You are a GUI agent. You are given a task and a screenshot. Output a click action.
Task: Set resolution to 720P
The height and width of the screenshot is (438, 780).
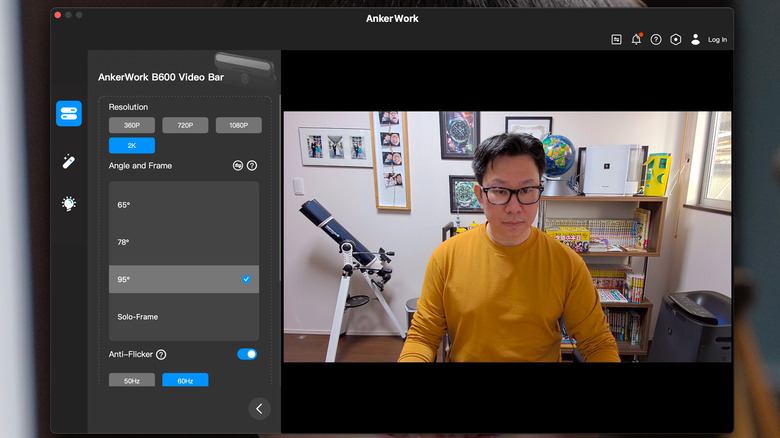185,125
